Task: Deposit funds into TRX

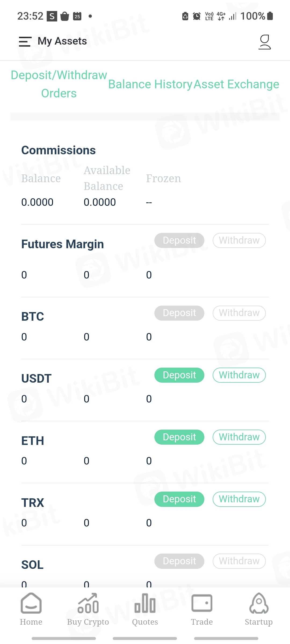Action: [x=179, y=499]
